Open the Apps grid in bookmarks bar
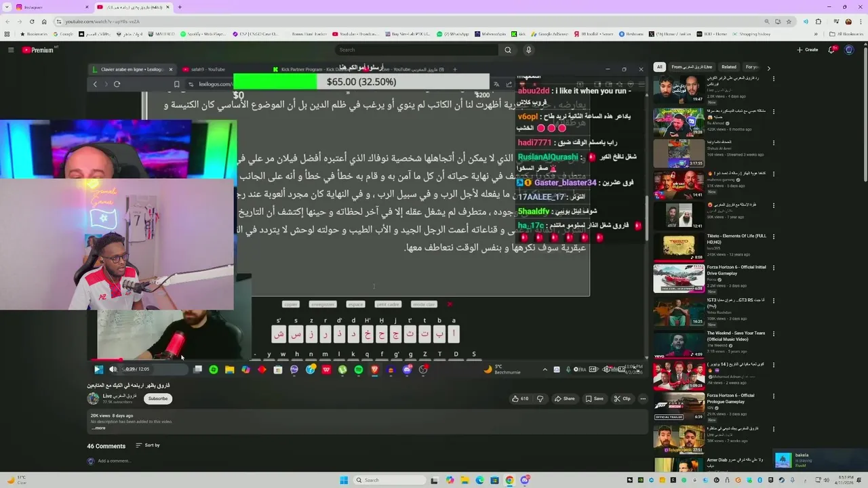868x488 pixels. pos(7,34)
